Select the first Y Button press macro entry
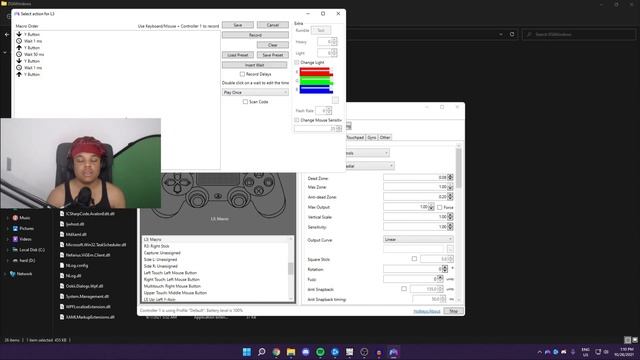The height and width of the screenshot is (360, 640). pyautogui.click(x=31, y=34)
